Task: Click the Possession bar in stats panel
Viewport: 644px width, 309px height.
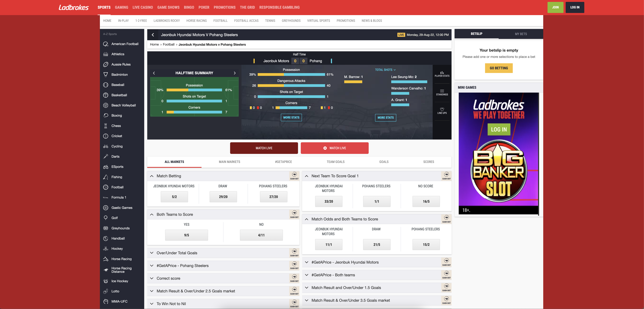Action: [x=291, y=74]
